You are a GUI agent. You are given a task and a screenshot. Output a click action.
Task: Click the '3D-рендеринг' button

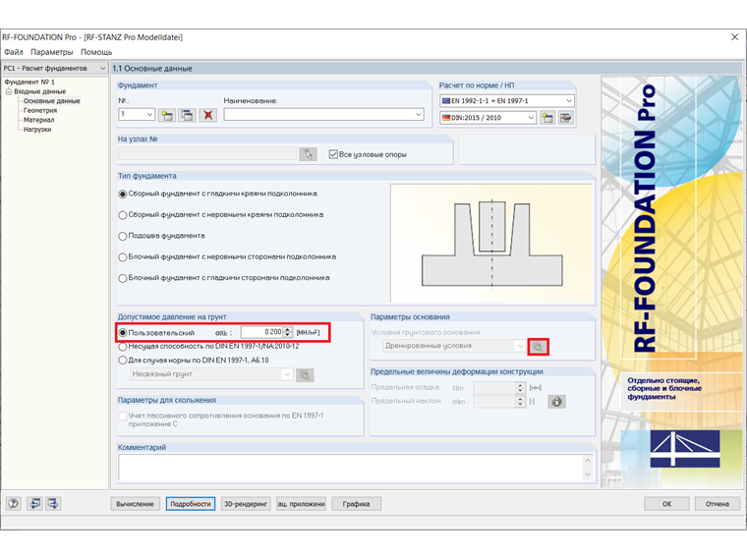coord(246,504)
